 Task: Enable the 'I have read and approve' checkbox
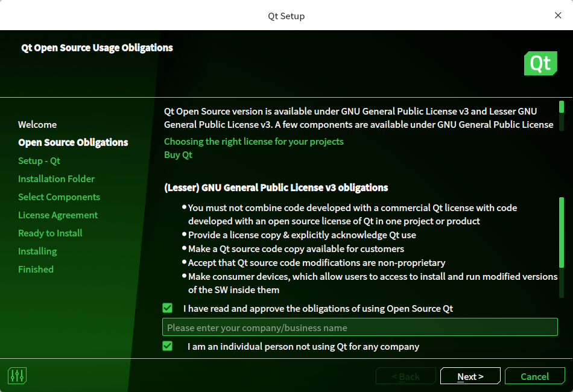167,308
